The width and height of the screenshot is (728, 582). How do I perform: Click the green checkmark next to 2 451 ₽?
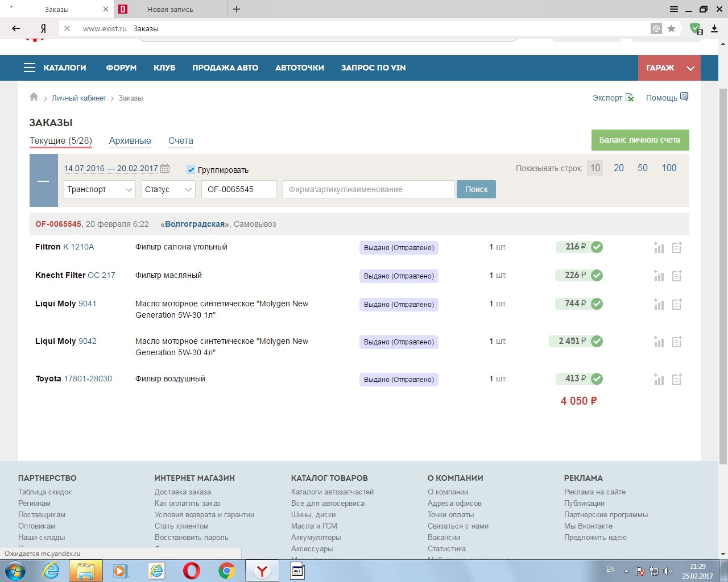point(597,341)
